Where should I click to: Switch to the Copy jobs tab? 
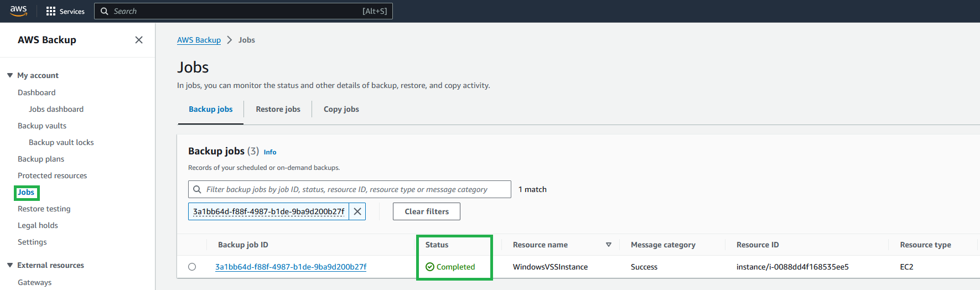tap(341, 109)
